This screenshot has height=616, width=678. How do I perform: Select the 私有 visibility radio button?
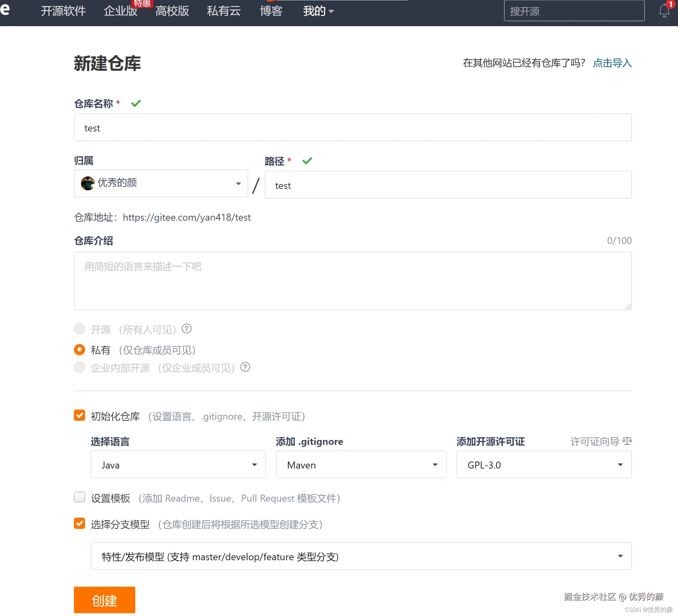pos(80,350)
